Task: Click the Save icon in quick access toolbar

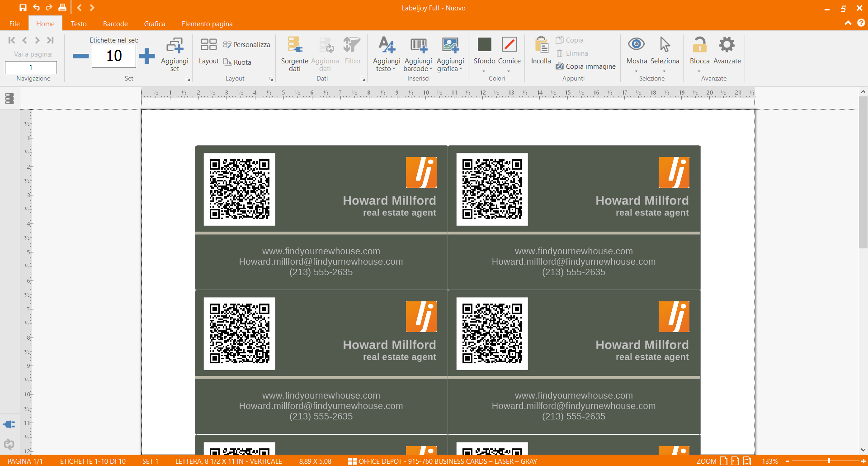Action: pyautogui.click(x=23, y=8)
